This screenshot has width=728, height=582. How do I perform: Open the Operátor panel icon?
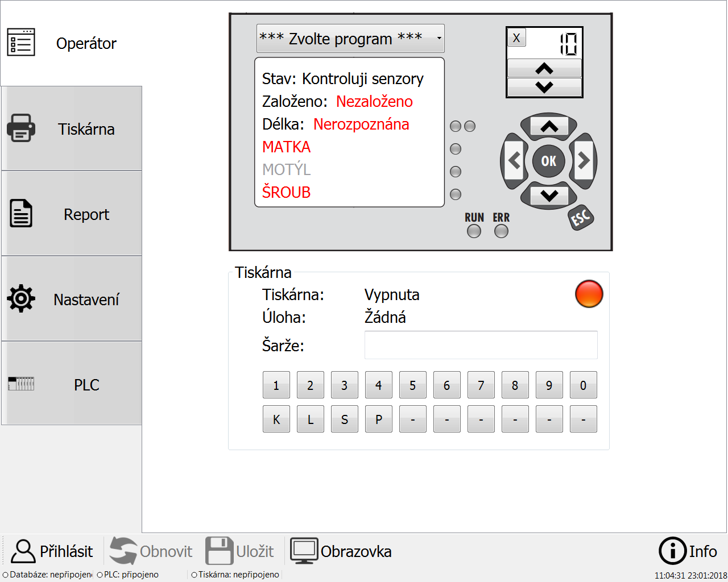pyautogui.click(x=21, y=43)
